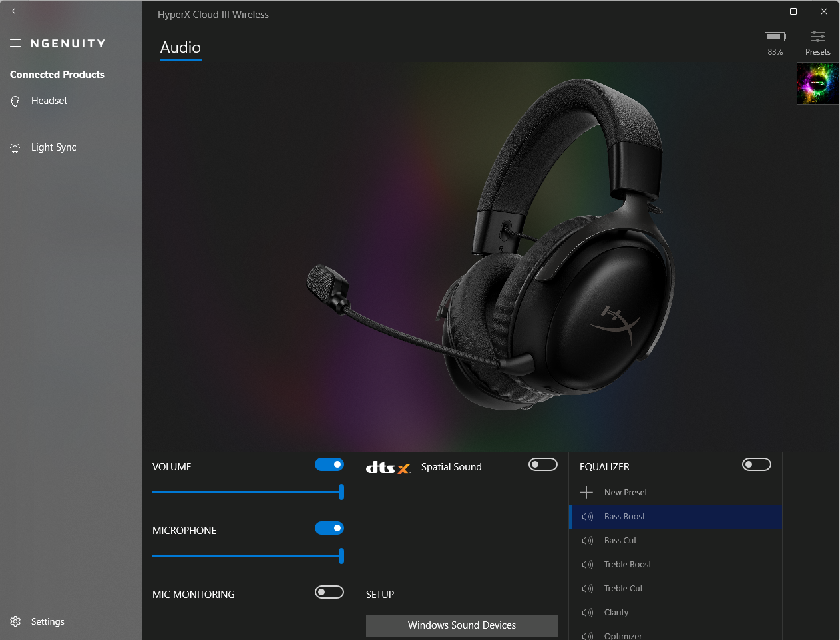840x640 pixels.
Task: Click the Microphone level slider track
Action: (x=248, y=556)
